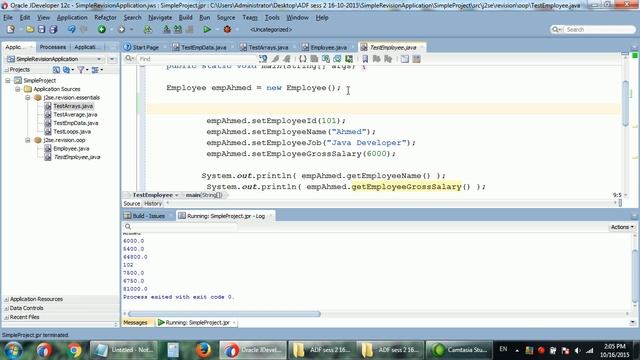Click the editor Find magnifier icon
640x360 pixels.
[129, 59]
